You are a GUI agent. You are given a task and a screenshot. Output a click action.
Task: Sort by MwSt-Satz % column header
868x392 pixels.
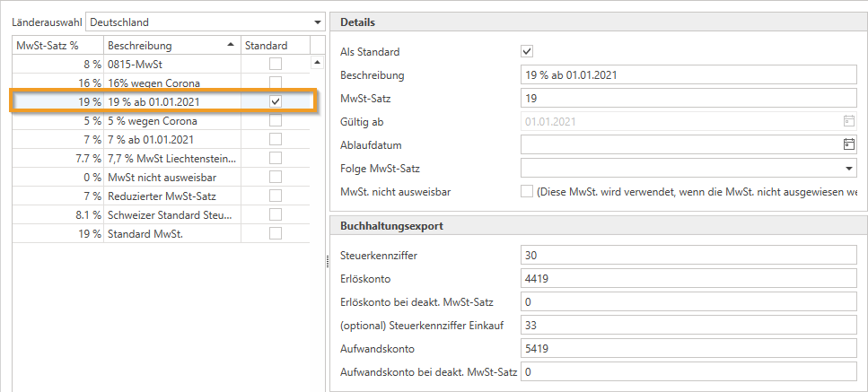tap(56, 45)
